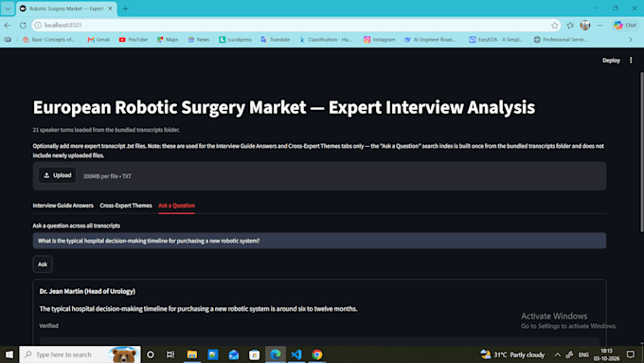Show hidden system tray icons

tap(557, 354)
